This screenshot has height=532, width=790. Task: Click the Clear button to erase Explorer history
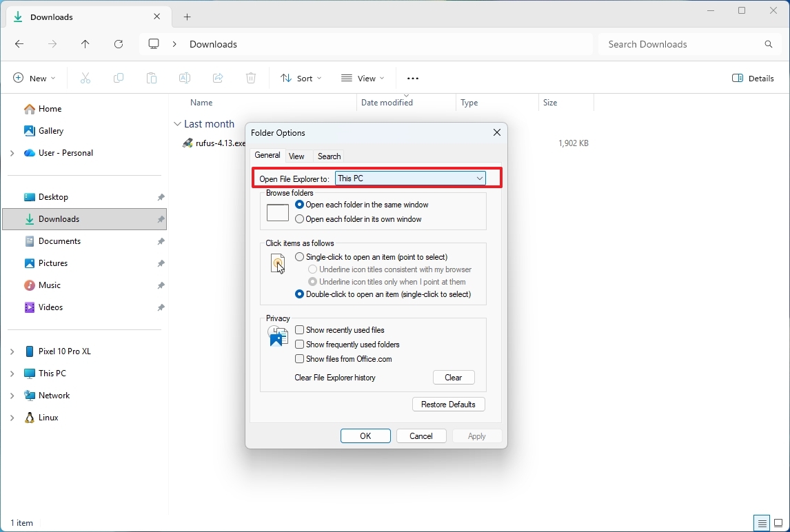coord(453,377)
